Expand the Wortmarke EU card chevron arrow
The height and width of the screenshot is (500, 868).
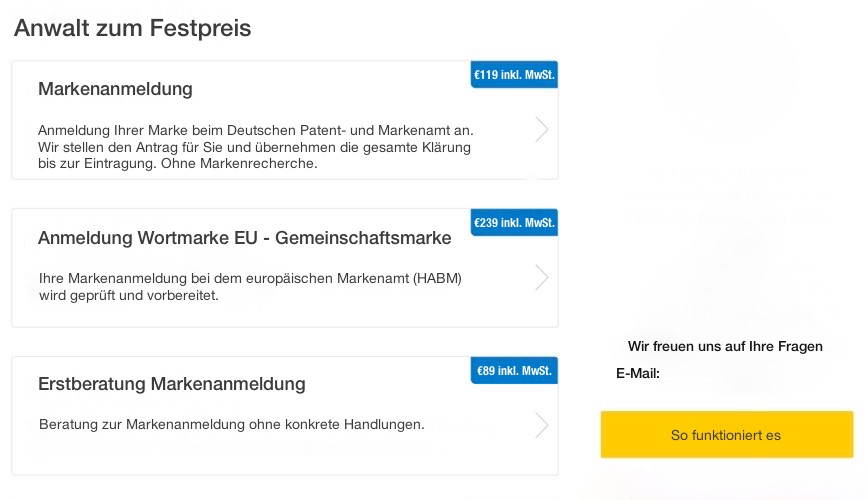coord(541,277)
